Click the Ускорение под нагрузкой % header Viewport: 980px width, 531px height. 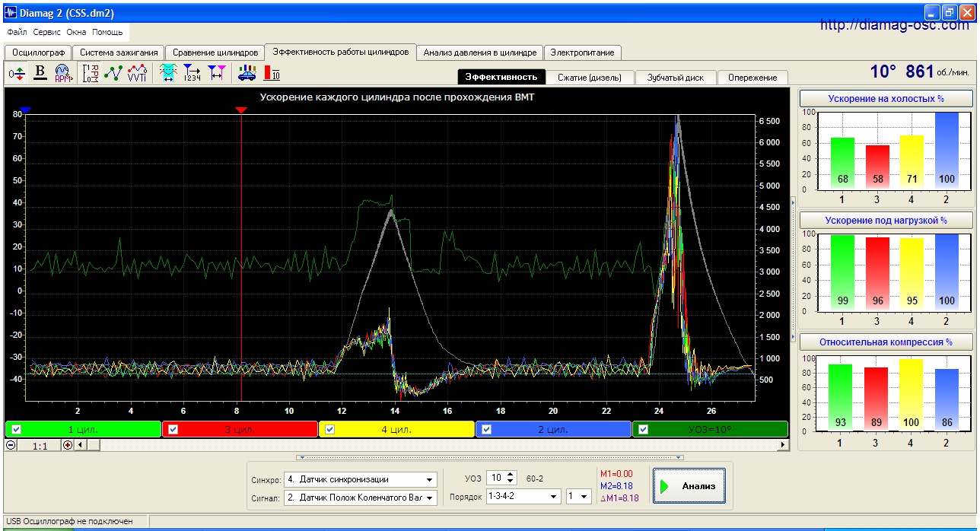coord(886,221)
